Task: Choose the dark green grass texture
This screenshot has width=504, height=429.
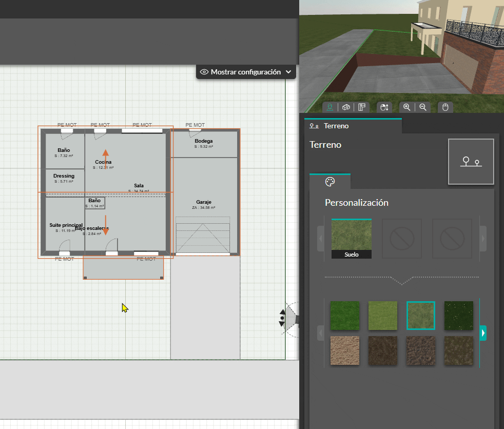Action: pos(345,316)
